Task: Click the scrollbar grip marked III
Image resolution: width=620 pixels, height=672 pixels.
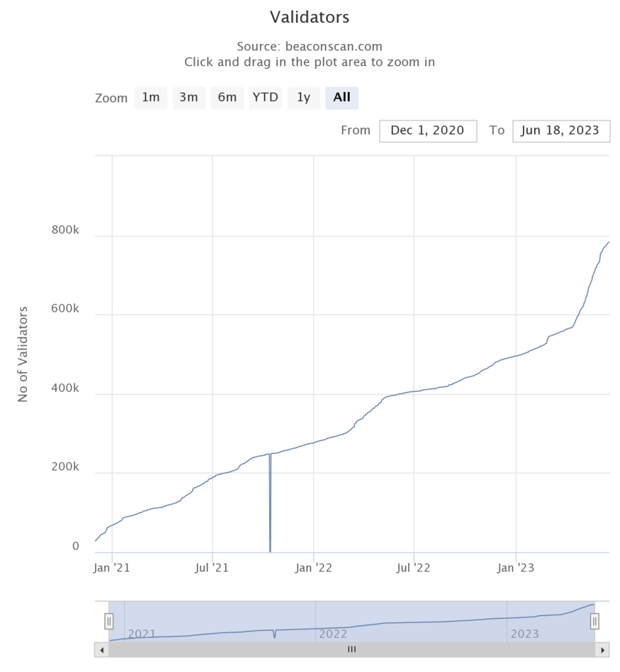Action: (352, 650)
